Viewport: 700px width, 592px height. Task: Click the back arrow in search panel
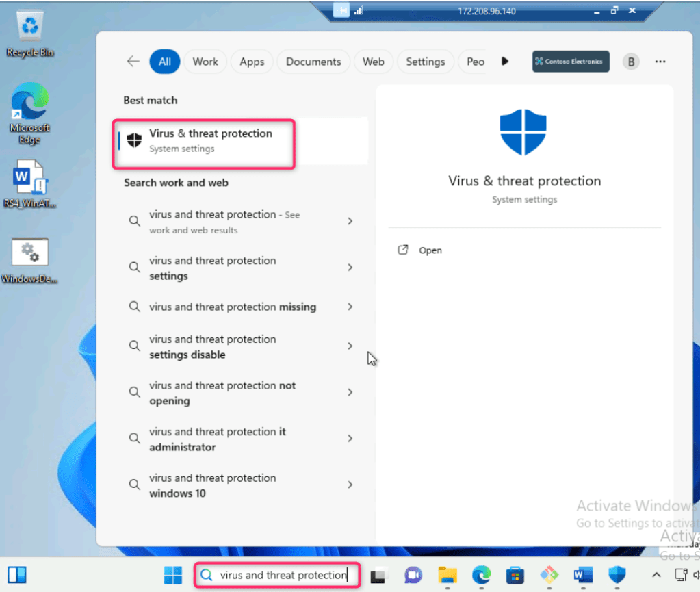(x=133, y=62)
